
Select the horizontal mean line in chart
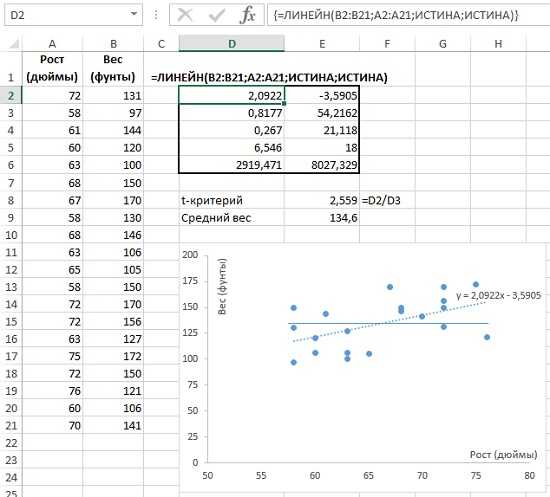point(388,323)
